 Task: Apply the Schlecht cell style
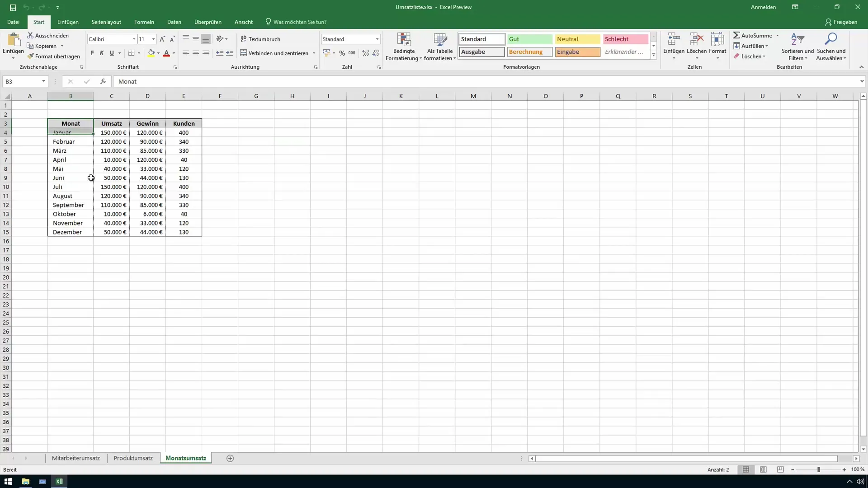click(x=625, y=39)
